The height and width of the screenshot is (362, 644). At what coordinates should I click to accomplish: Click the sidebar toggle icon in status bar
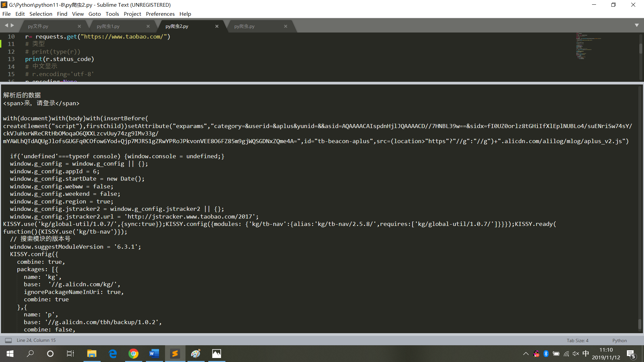click(x=8, y=341)
